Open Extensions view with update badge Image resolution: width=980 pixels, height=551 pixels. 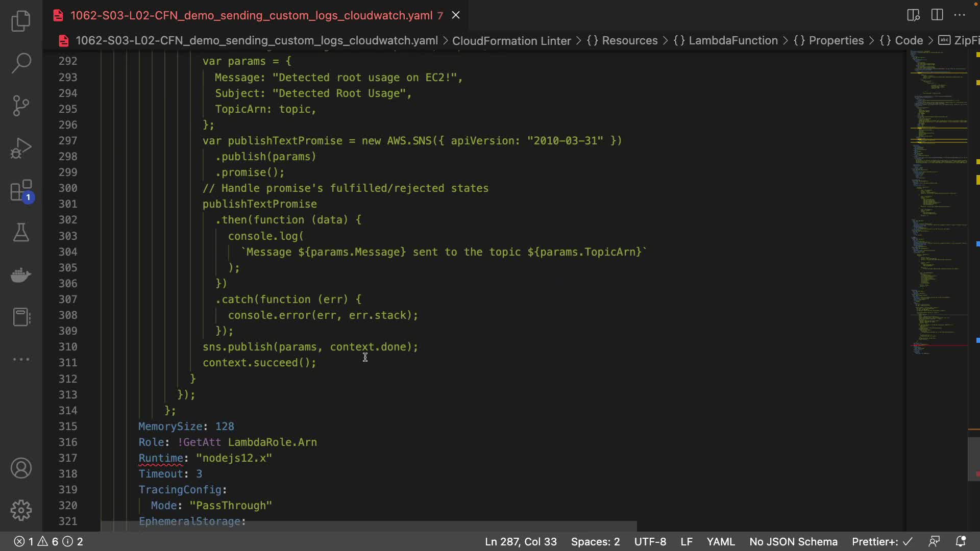tap(21, 191)
